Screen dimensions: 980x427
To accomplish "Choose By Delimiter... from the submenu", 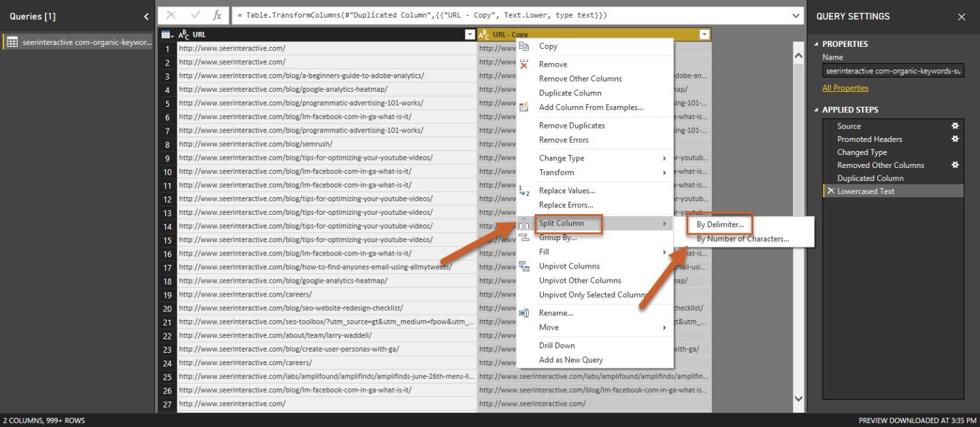I will point(720,224).
